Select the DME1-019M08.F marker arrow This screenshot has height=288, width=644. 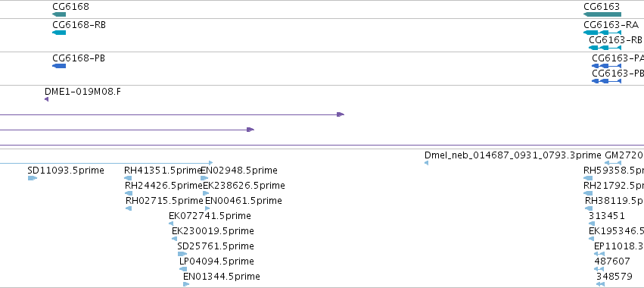click(x=46, y=99)
